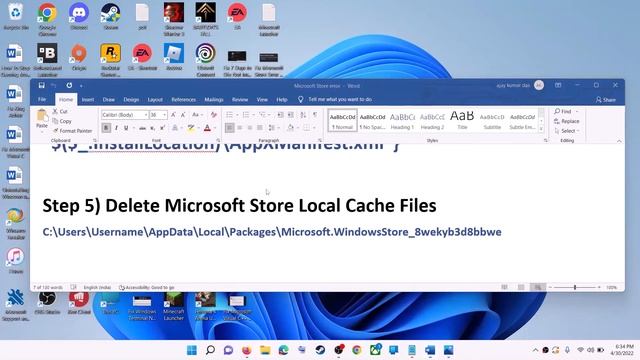The image size is (640, 360).
Task: Click the text effects icon in the Font group
Action: pyautogui.click(x=175, y=128)
